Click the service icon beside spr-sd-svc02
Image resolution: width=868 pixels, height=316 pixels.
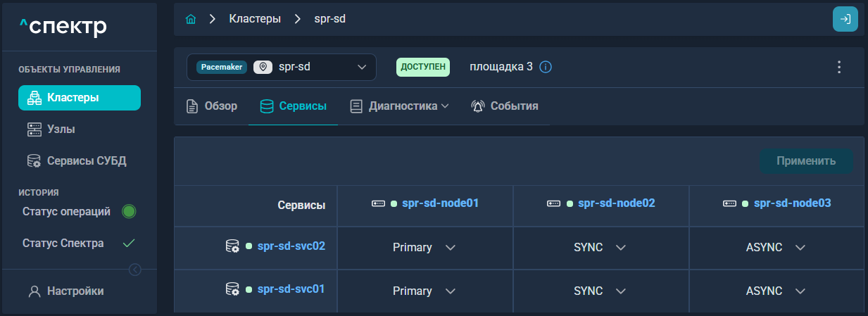point(232,246)
